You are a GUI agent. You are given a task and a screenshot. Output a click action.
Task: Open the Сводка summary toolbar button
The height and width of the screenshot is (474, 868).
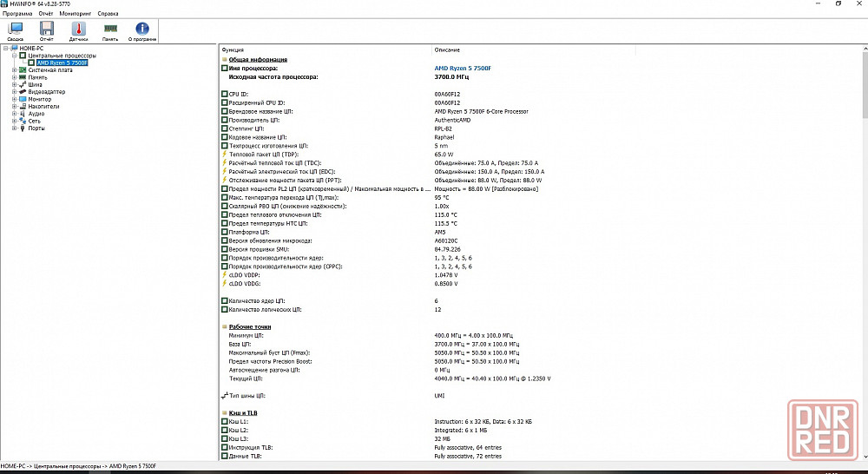16,31
